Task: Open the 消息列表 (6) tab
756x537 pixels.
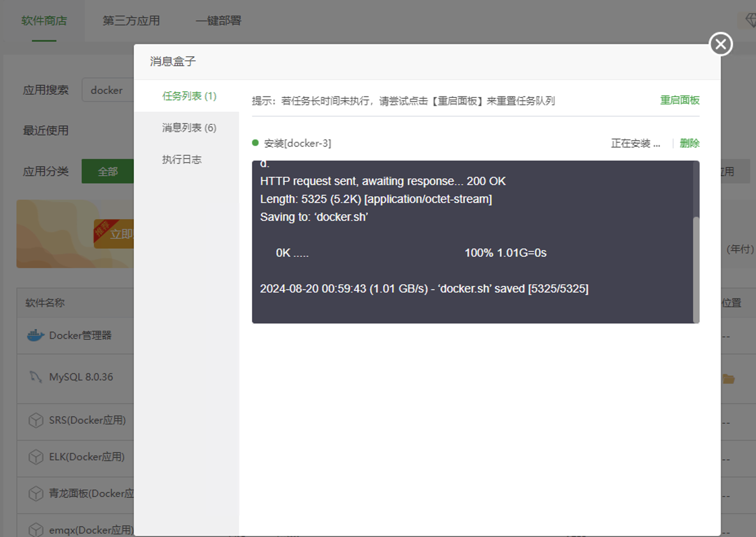Action: tap(189, 128)
